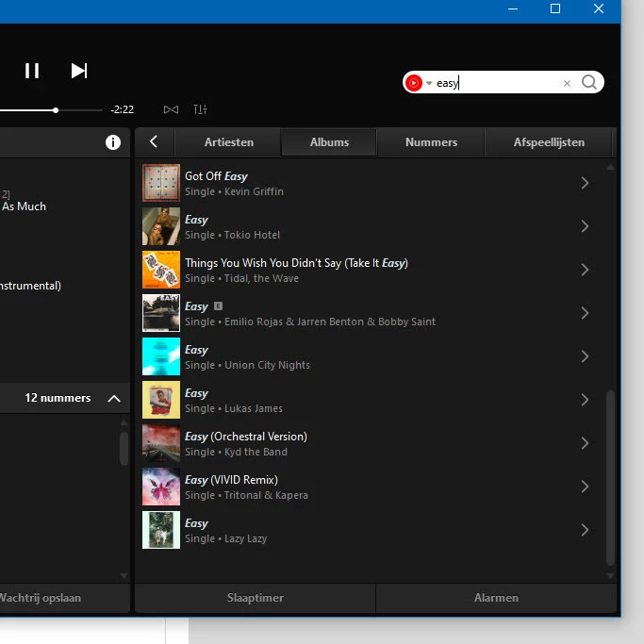Click the -2:22 remaining time display
644x644 pixels.
[x=122, y=109]
